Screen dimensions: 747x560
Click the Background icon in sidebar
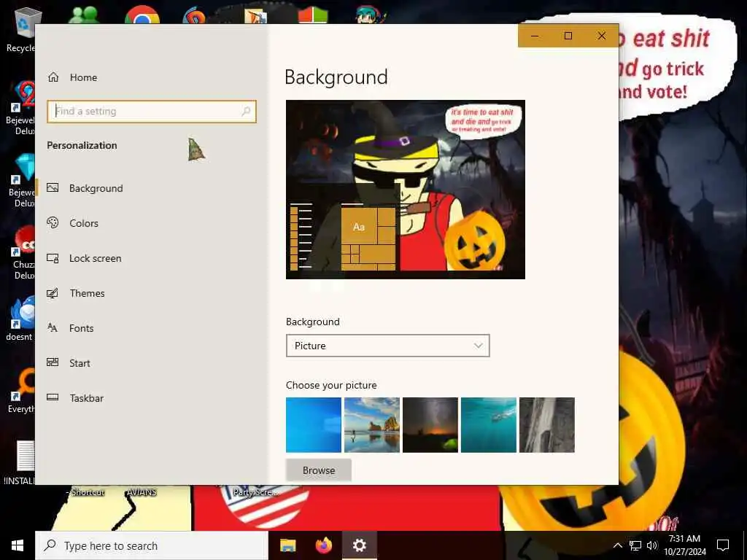point(53,187)
